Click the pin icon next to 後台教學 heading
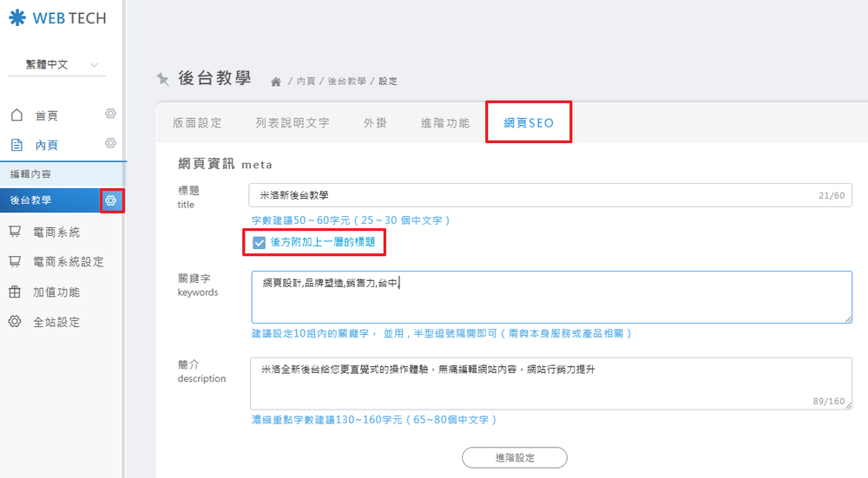Image resolution: width=868 pixels, height=478 pixels. click(x=163, y=79)
